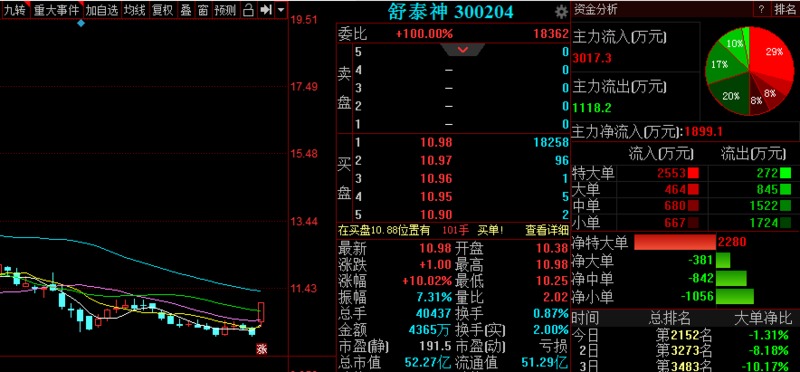The height and width of the screenshot is (372, 800).
Task: Click the 总手 value 40437
Action: pyautogui.click(x=434, y=313)
